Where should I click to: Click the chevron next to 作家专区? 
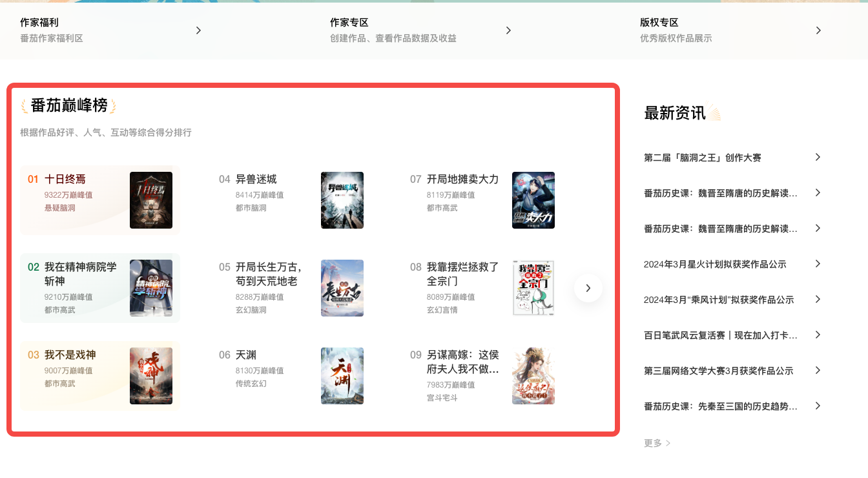[508, 30]
